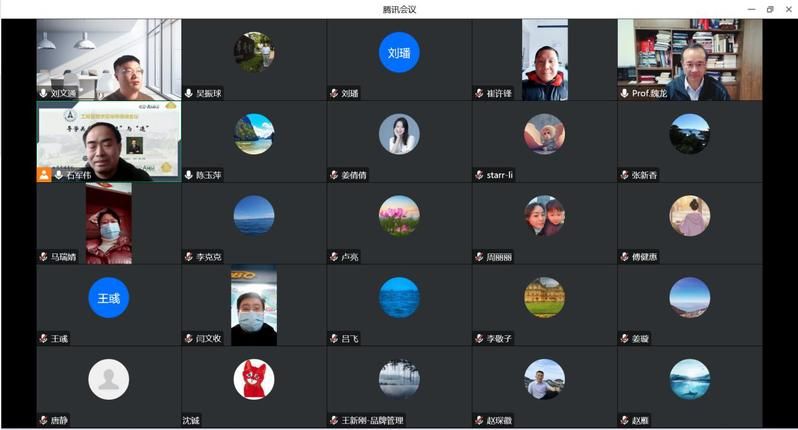Select the red cat avatar of 沈诚
The width and height of the screenshot is (798, 430).
tap(254, 379)
